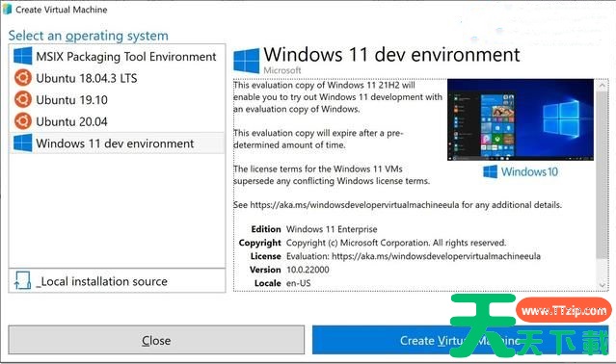Click the Close button
Viewport: 616px width, 364px height.
(156, 340)
